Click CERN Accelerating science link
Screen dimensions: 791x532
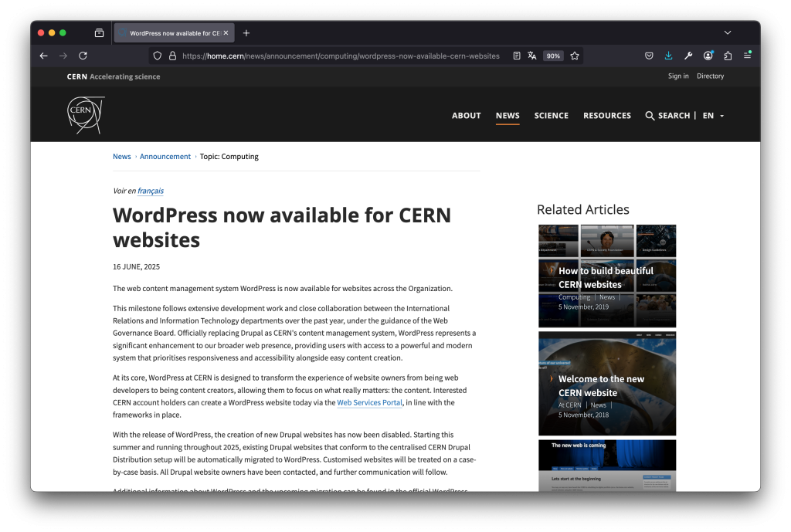114,76
